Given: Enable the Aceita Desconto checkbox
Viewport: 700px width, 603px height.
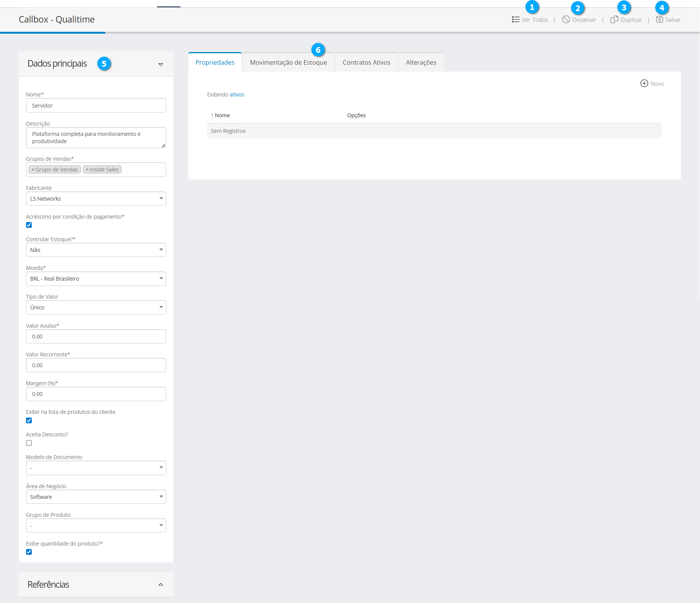Looking at the screenshot, I should point(29,443).
